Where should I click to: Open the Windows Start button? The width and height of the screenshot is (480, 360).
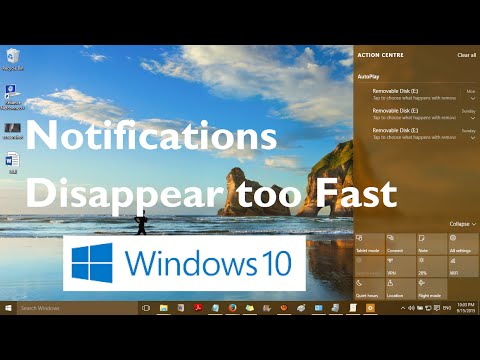click(x=8, y=308)
